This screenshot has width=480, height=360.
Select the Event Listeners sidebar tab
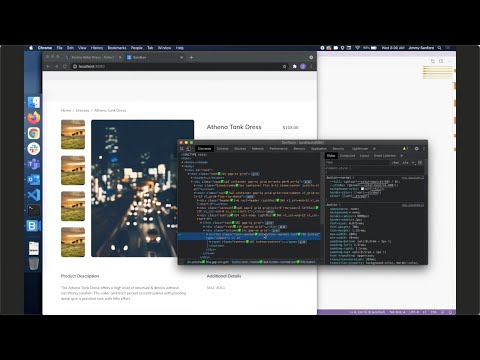[385, 156]
